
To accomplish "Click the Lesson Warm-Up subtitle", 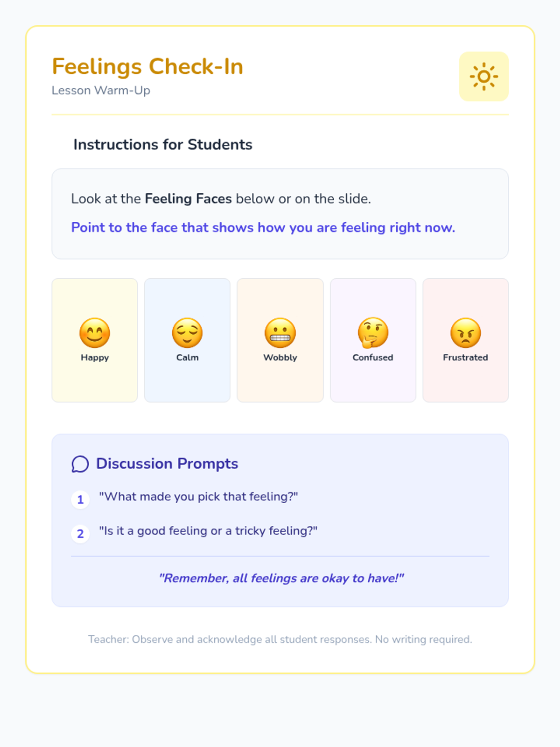I will coord(101,90).
